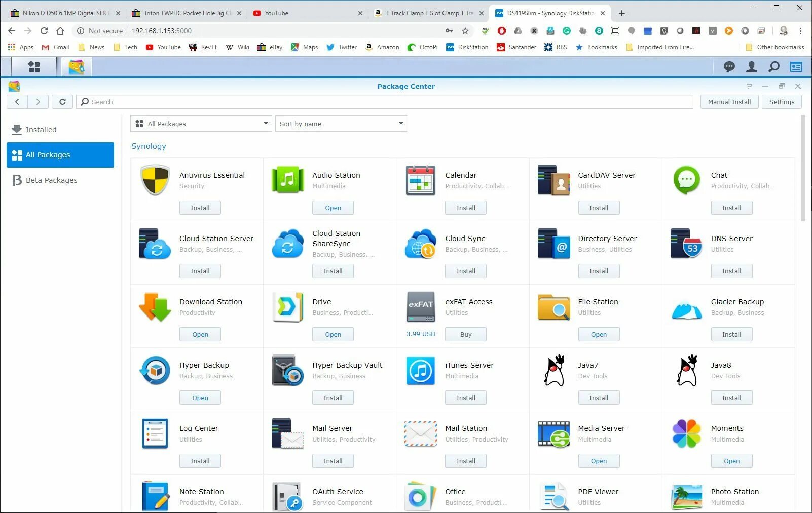Open the DSM Main Menu grid icon
The width and height of the screenshot is (812, 513).
click(34, 67)
